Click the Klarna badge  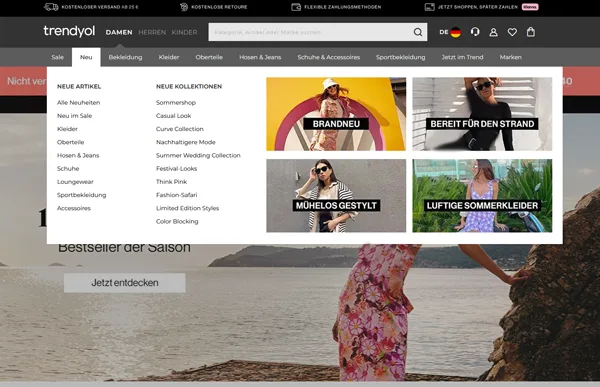pyautogui.click(x=530, y=7)
